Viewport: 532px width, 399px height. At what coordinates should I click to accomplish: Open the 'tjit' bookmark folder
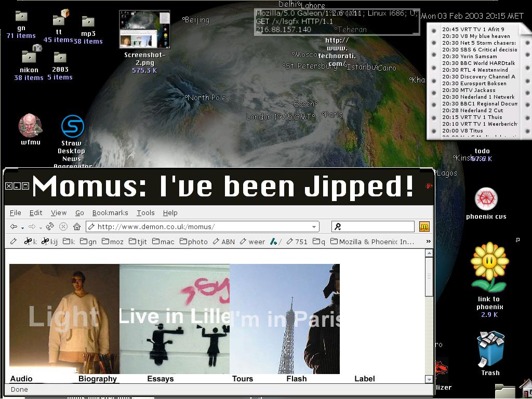pyautogui.click(x=138, y=242)
